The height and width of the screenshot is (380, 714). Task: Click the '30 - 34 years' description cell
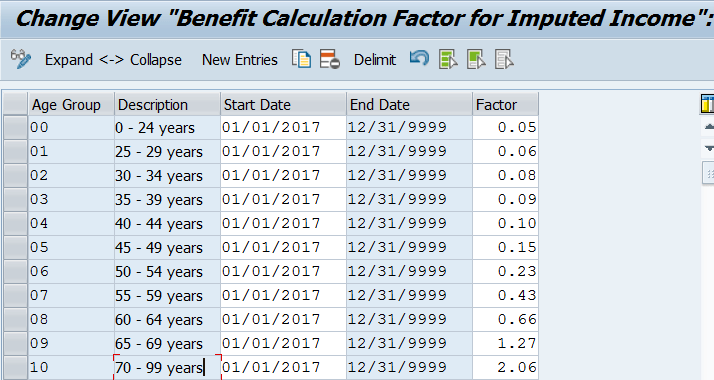click(x=167, y=176)
